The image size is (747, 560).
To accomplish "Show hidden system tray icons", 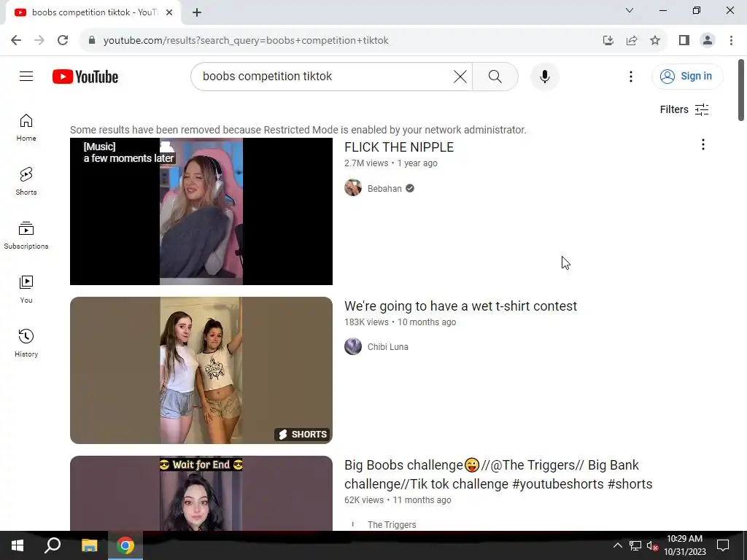I will point(617,545).
